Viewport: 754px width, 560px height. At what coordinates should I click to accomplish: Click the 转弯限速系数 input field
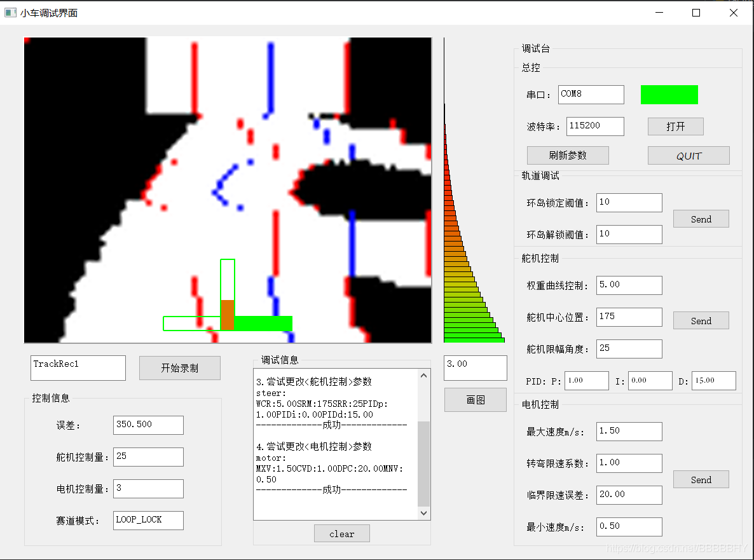[x=629, y=463]
